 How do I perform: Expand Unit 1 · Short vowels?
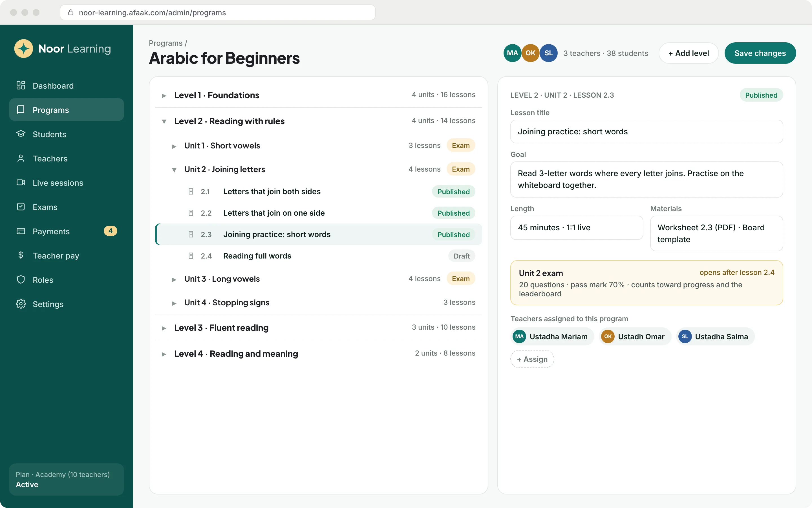[x=174, y=146]
